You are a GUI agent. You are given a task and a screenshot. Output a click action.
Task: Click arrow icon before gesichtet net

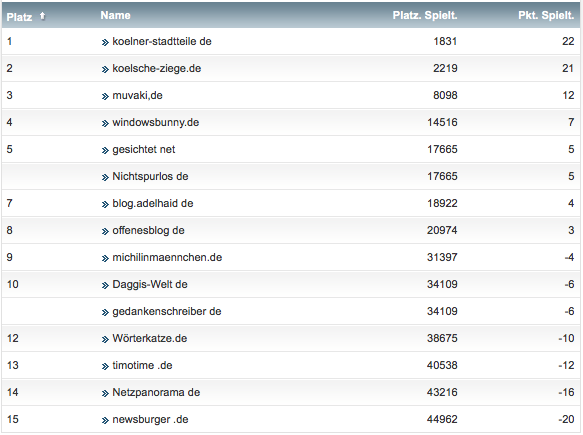point(105,151)
